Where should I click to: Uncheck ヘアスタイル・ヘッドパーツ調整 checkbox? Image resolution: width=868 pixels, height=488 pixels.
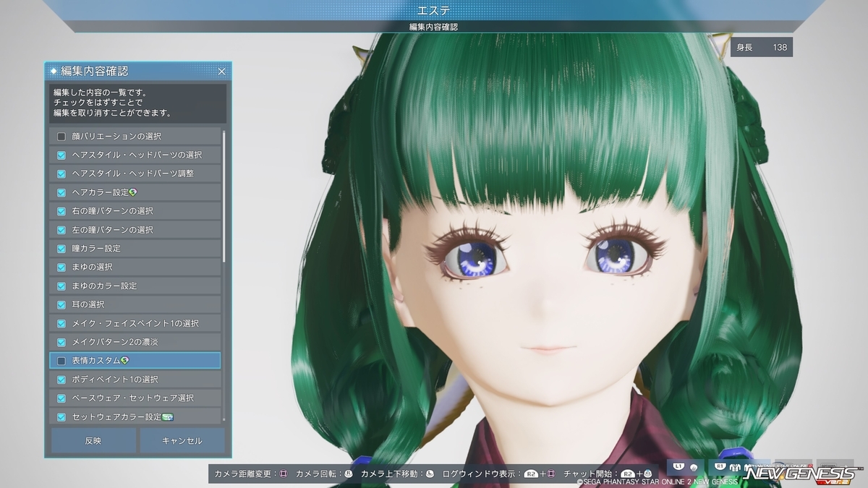tap(61, 174)
